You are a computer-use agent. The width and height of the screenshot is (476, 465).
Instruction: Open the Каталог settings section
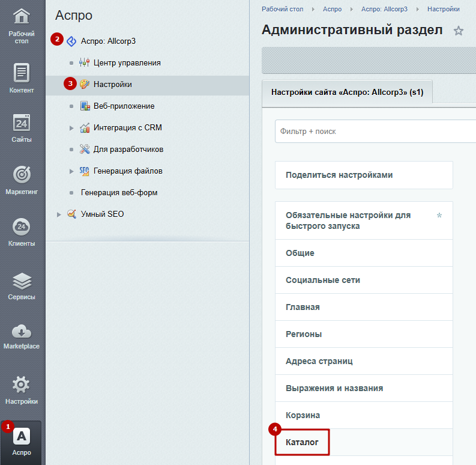(303, 442)
